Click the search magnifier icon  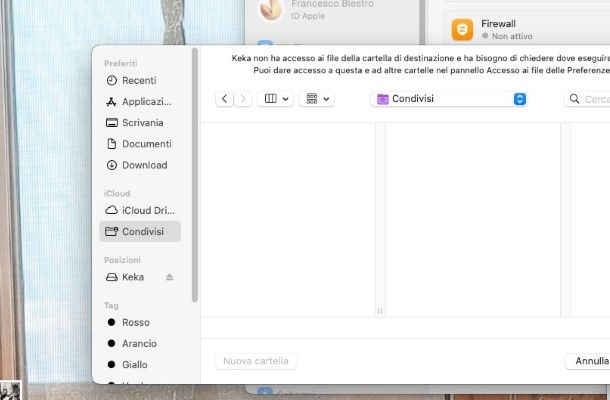coord(574,99)
